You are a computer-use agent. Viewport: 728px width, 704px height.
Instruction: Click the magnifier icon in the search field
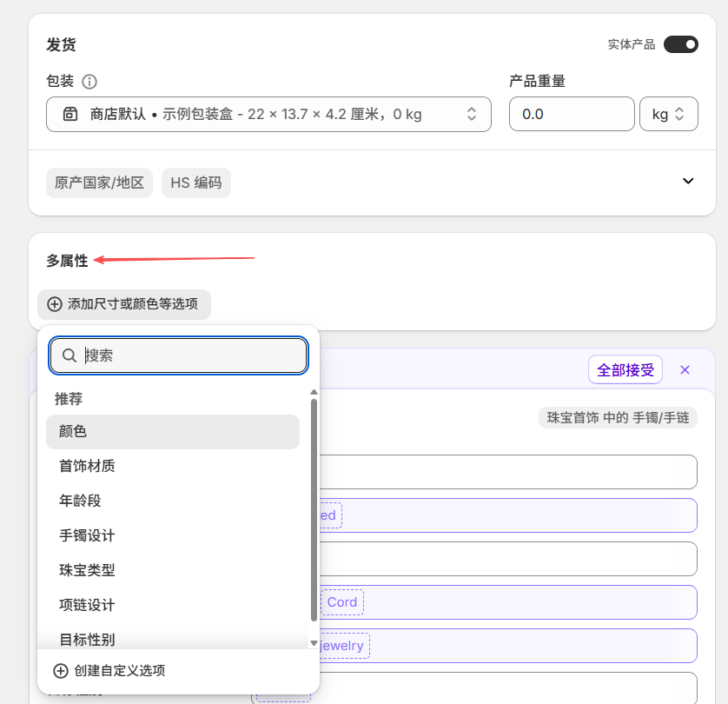69,355
